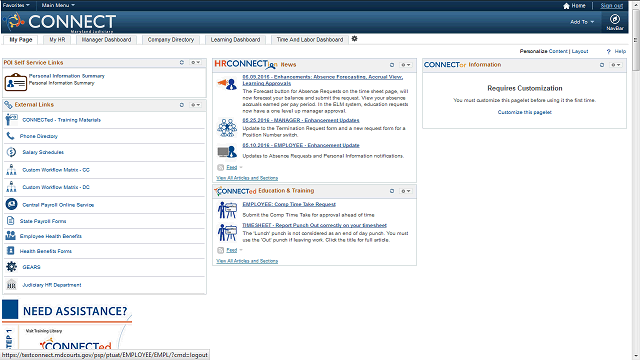Click the presenter icon beside Comp Time Take Request
Viewport: 640px width, 360px height.
point(227,210)
